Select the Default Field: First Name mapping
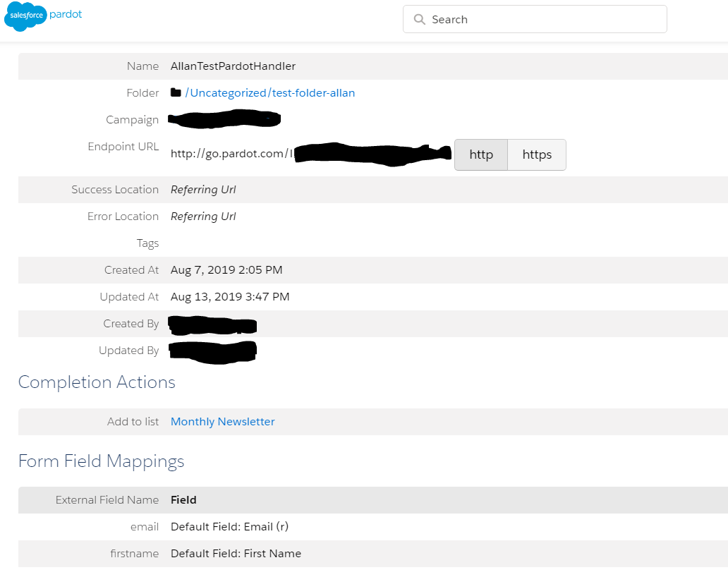The image size is (728, 577). [236, 554]
